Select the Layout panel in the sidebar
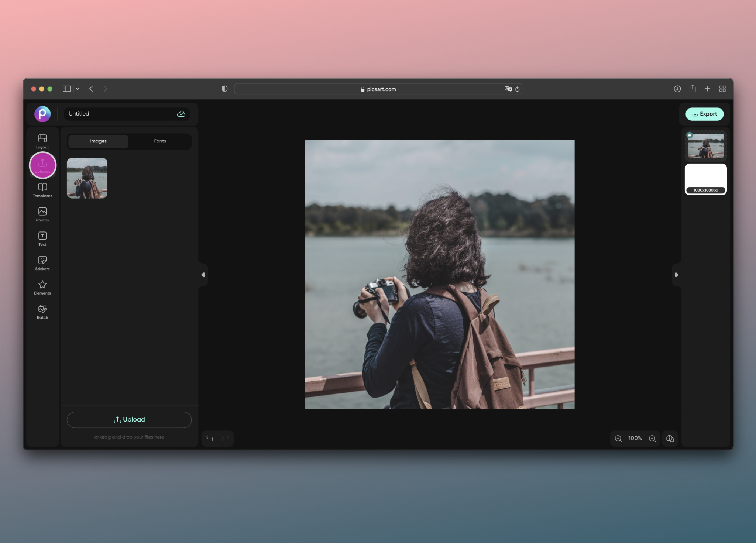Viewport: 756px width, 543px height. tap(42, 141)
